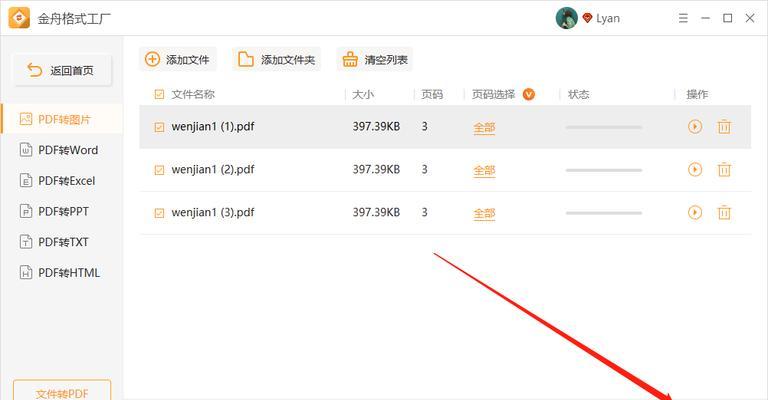Click the 全部 page link for wenjian1 (3).pdf
768x400 pixels.
click(x=484, y=213)
